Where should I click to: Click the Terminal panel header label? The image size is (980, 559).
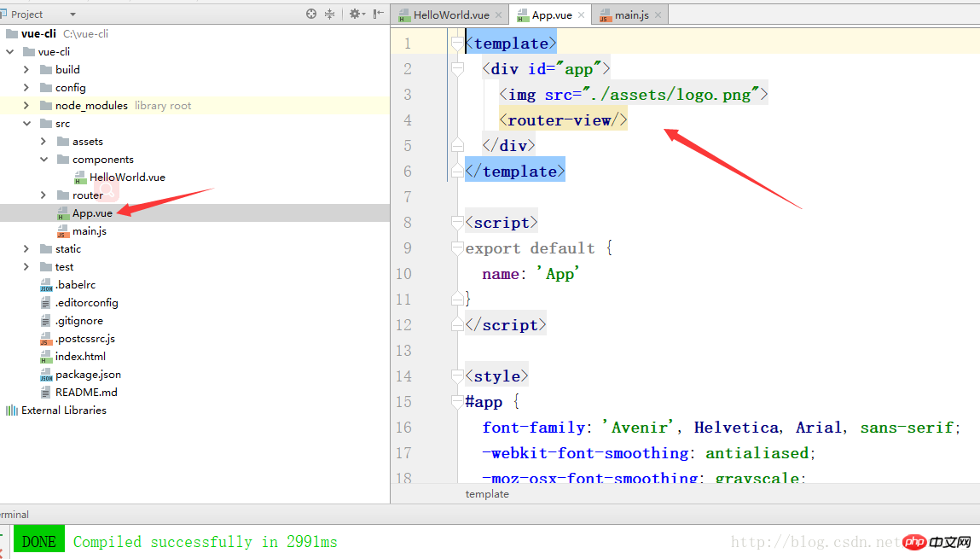click(x=14, y=515)
